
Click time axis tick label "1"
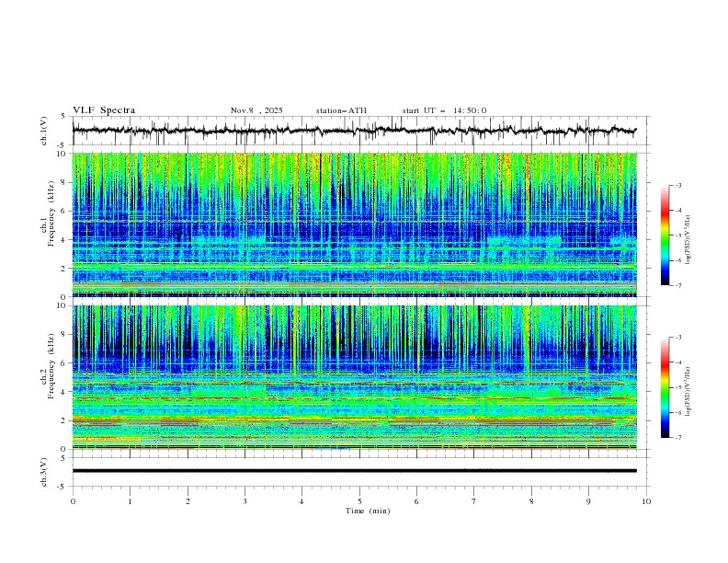[x=130, y=501]
